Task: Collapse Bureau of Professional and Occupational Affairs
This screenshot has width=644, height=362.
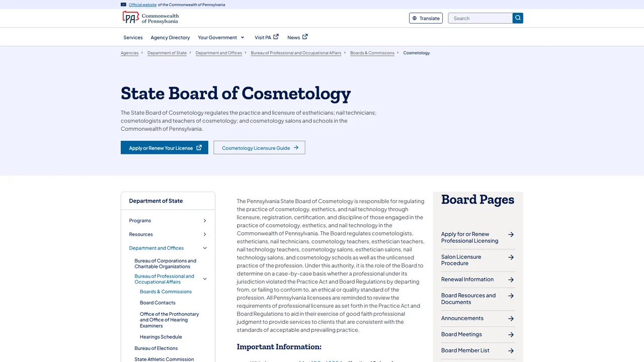Action: coord(205,279)
